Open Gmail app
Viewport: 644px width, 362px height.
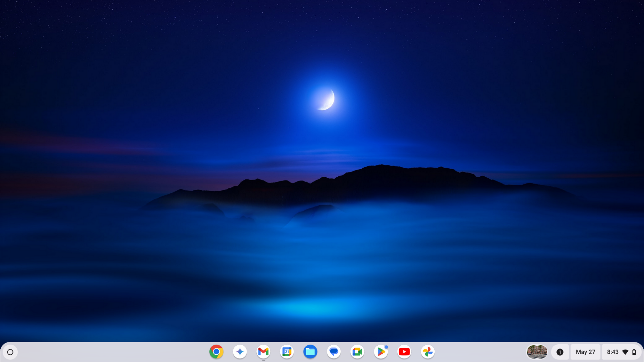click(x=263, y=352)
